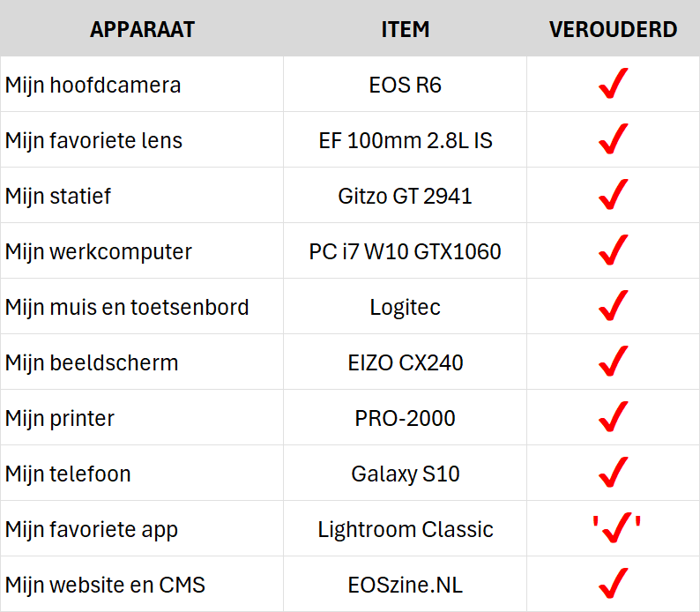Click the checkmark in the EOSzine.NL row
The width and height of the screenshot is (700, 612).
(613, 584)
